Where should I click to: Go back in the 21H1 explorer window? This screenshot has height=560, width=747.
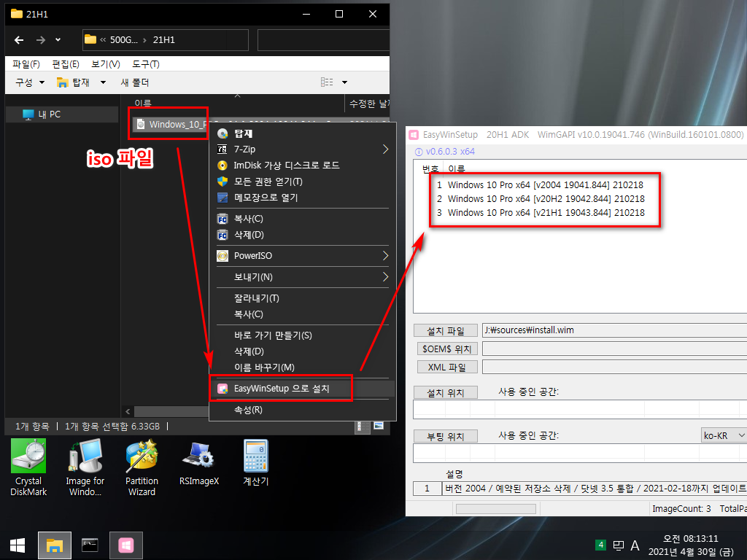click(x=19, y=40)
